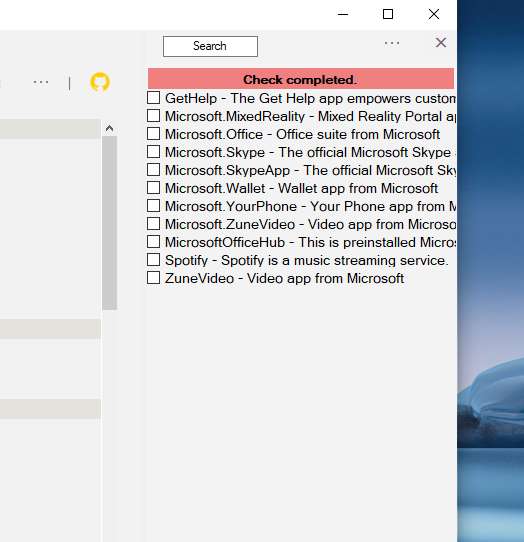Select the Microsoft.YourPhone checkbox
The width and height of the screenshot is (524, 542).
153,206
